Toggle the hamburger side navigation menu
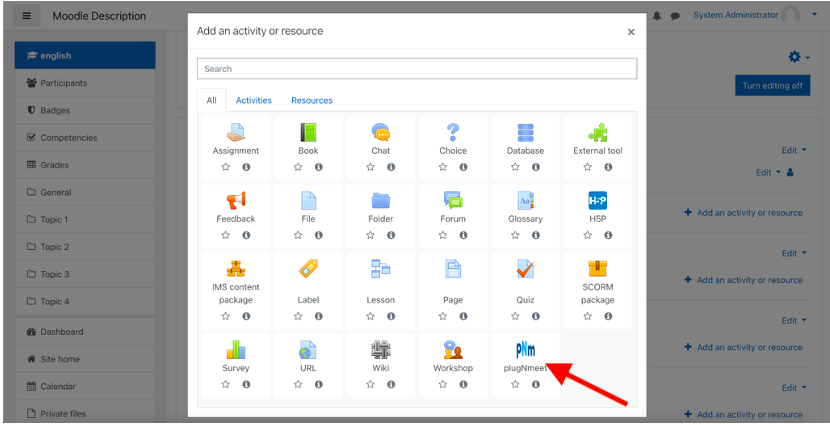The height and width of the screenshot is (425, 830). tap(27, 16)
